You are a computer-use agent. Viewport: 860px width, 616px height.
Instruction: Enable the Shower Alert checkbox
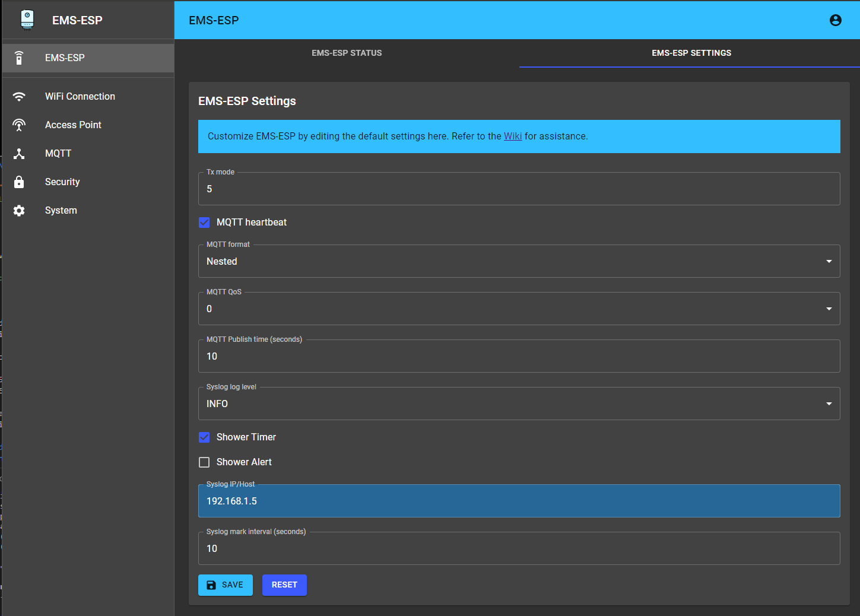tap(204, 462)
